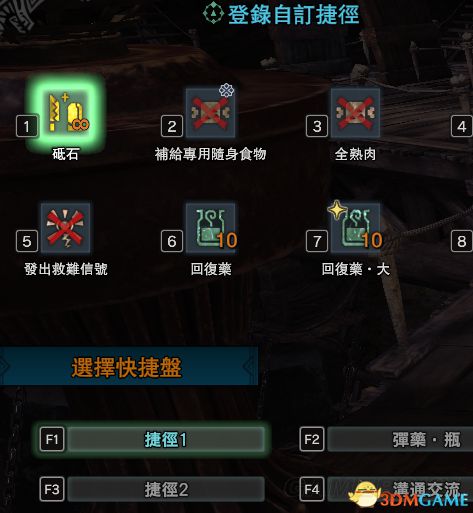The width and height of the screenshot is (473, 513).
Task: Click the 選擇快捷盤 section header
Action: [127, 367]
